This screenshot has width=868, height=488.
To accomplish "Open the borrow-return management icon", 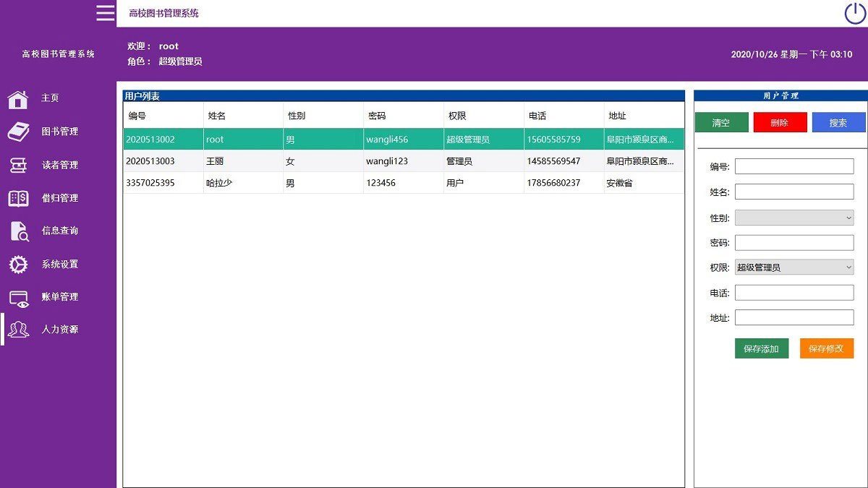I will [18, 198].
